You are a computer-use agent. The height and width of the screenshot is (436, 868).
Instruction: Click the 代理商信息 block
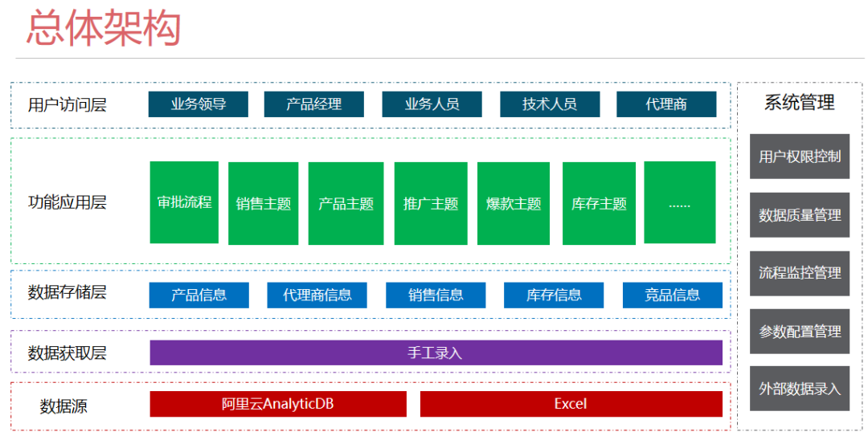click(x=317, y=295)
